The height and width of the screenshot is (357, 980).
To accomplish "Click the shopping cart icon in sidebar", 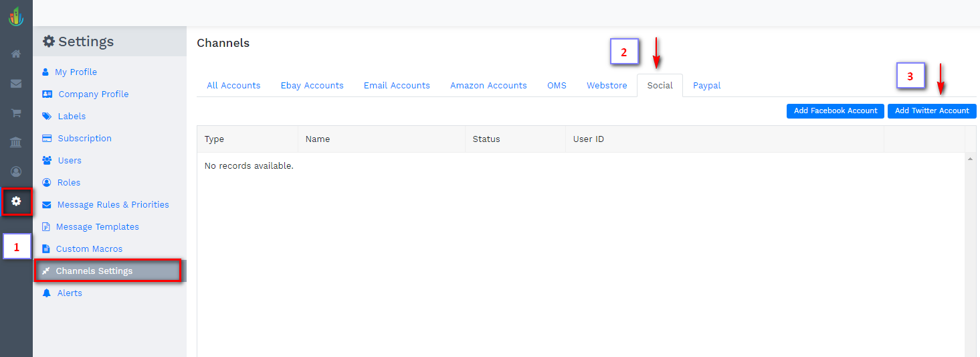I will click(x=16, y=113).
